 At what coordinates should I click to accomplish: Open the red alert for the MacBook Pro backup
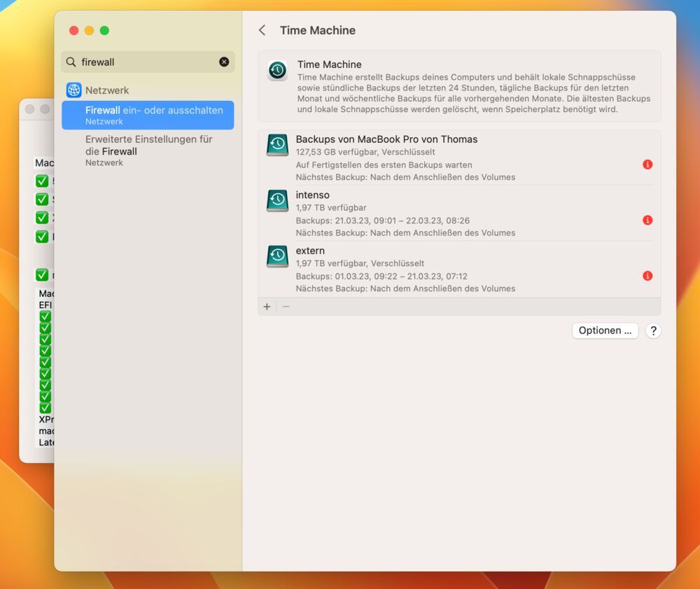point(647,165)
